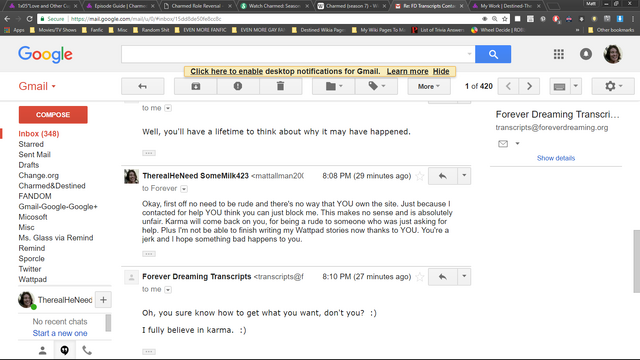
Task: Archive this conversation
Action: point(196,86)
